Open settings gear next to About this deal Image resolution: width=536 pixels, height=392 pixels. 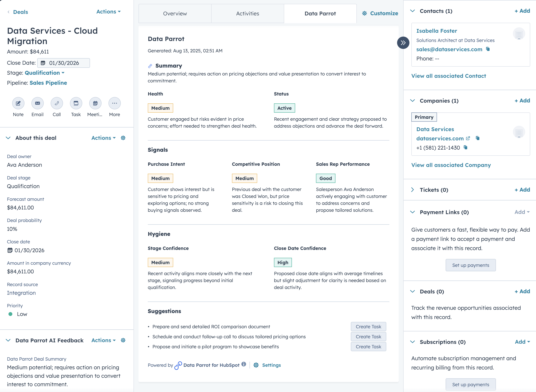tap(123, 138)
